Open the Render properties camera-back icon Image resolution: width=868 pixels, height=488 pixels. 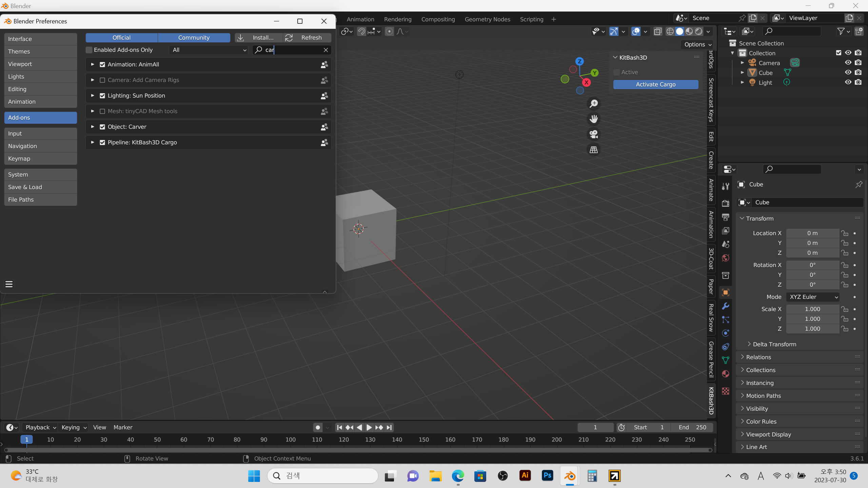pyautogui.click(x=726, y=203)
